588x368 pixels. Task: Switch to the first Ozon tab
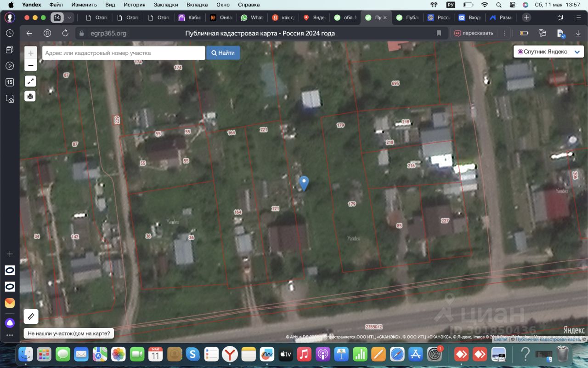coord(96,17)
